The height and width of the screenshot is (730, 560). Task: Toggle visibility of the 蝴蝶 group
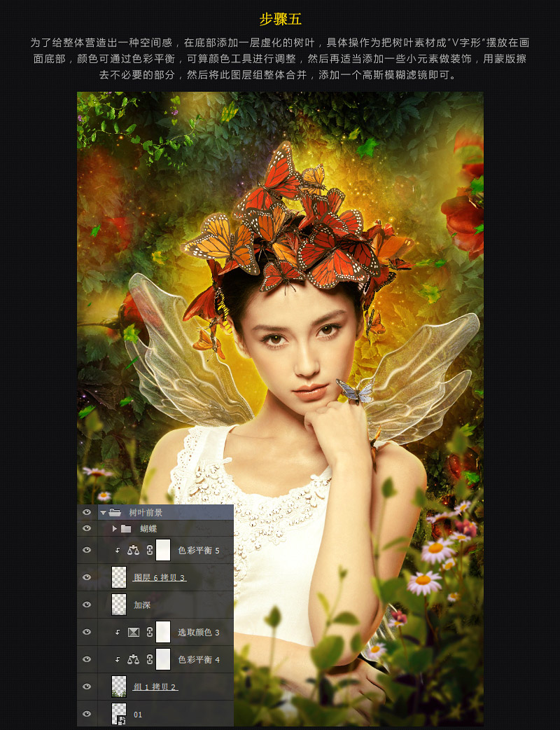[x=87, y=528]
